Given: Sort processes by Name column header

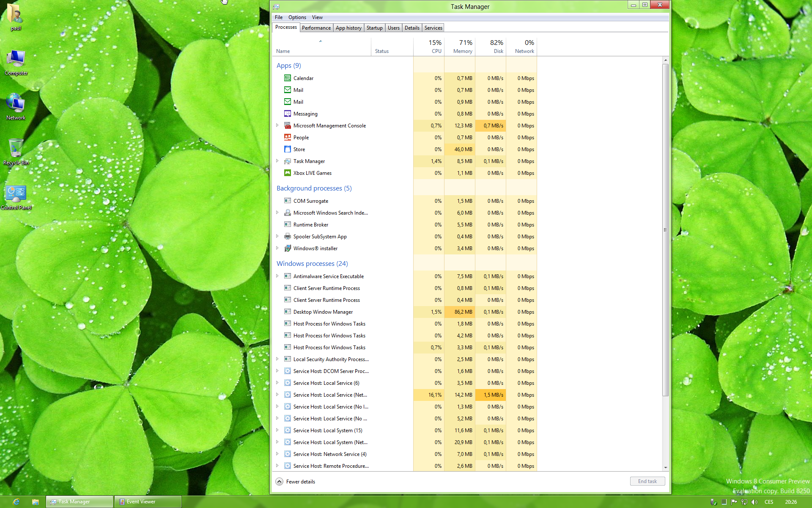Looking at the screenshot, I should tap(321, 47).
